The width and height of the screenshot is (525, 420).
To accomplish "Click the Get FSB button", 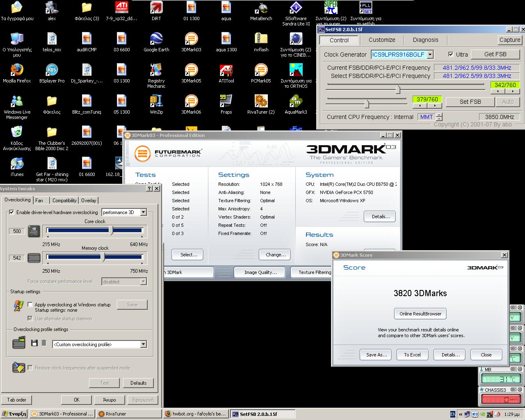I will coord(495,54).
